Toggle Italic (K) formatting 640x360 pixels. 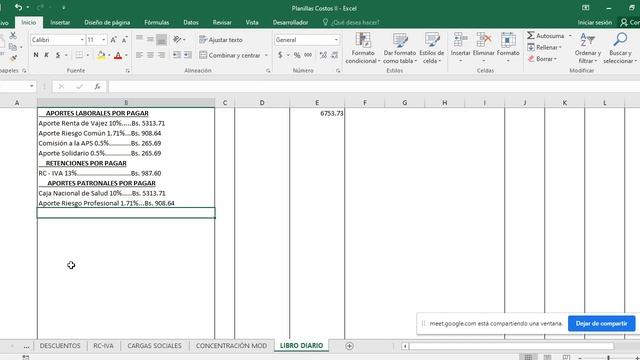47,55
